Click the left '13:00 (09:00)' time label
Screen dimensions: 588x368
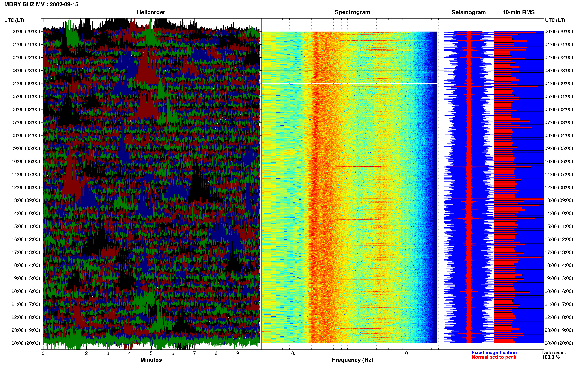[26, 200]
